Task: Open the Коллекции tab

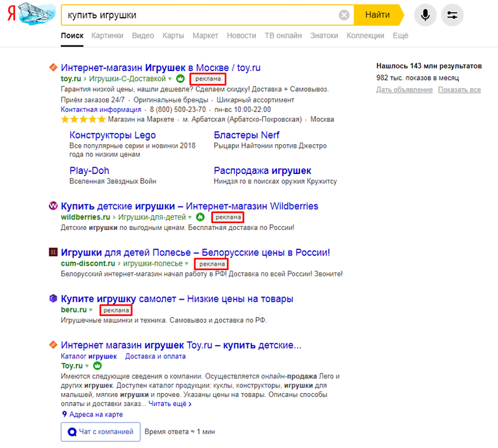Action: click(365, 35)
